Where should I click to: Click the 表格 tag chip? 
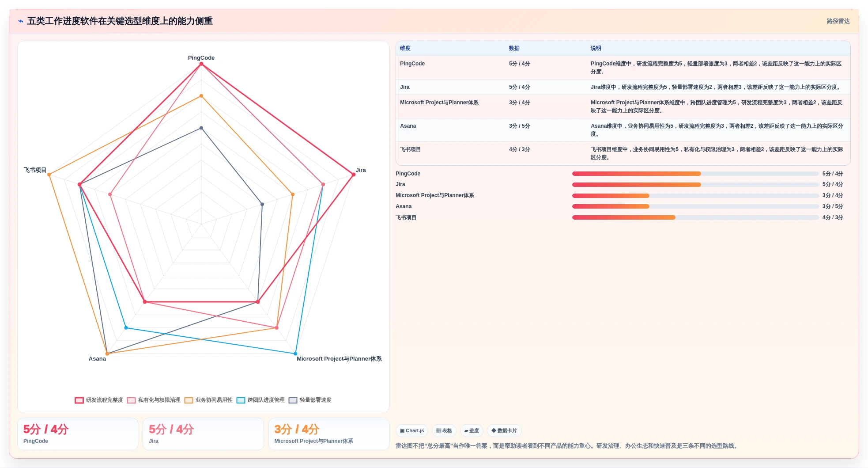[444, 430]
